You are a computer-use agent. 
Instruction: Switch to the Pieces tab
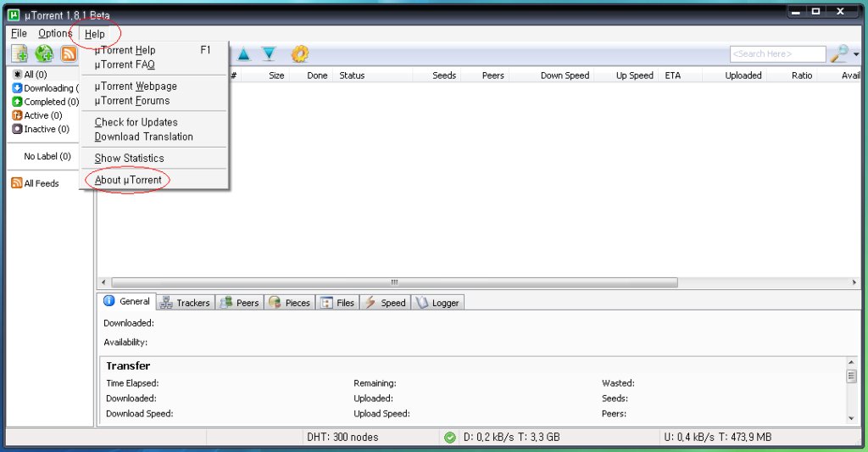coord(290,303)
